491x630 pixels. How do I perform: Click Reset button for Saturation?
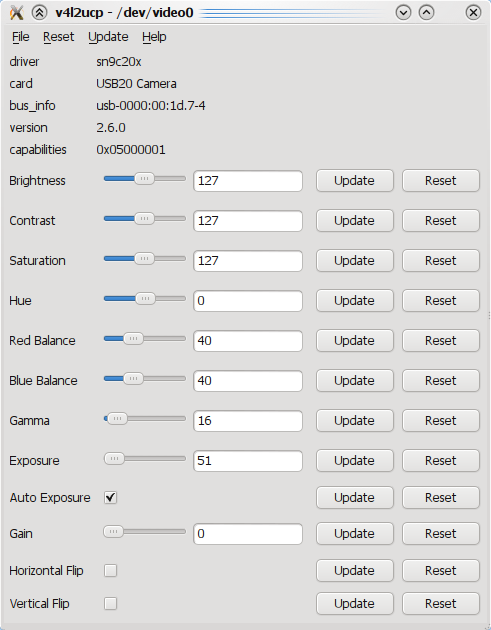tap(441, 261)
